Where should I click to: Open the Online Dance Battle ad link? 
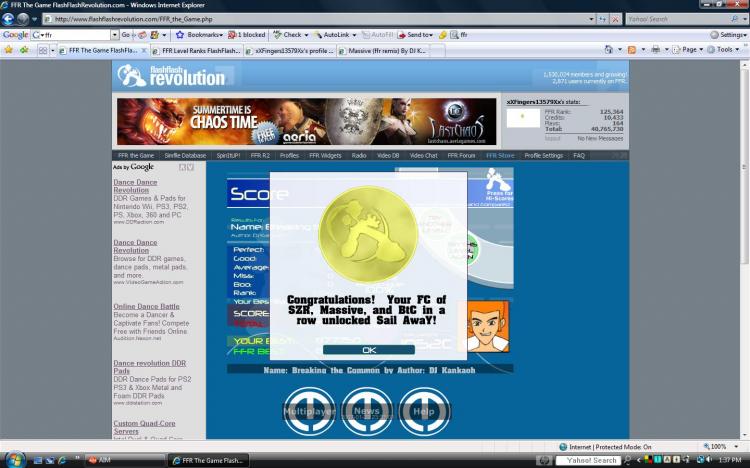pos(146,306)
